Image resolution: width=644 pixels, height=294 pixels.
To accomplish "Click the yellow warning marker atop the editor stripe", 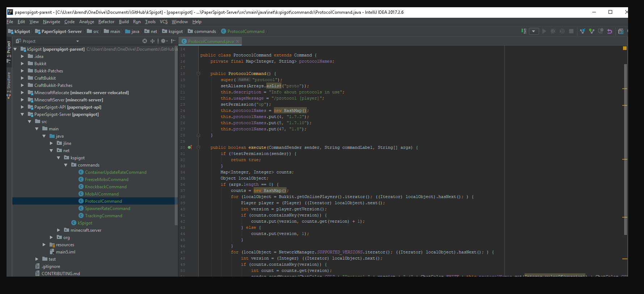I will (625, 48).
